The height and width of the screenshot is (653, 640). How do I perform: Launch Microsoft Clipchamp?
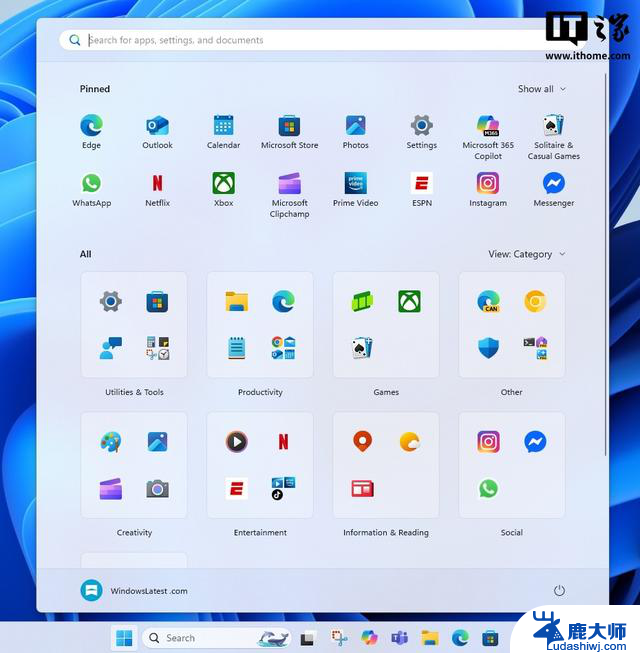289,195
